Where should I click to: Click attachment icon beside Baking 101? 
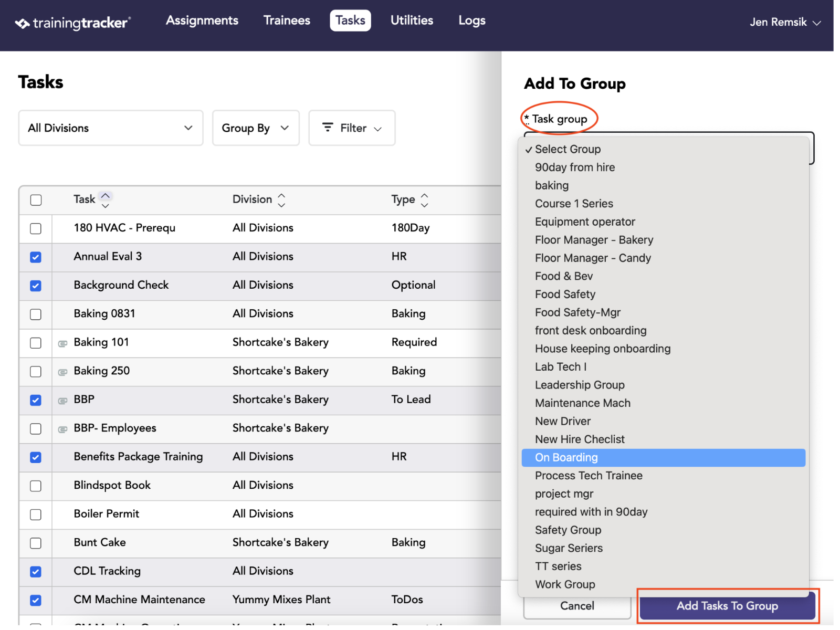pos(62,344)
